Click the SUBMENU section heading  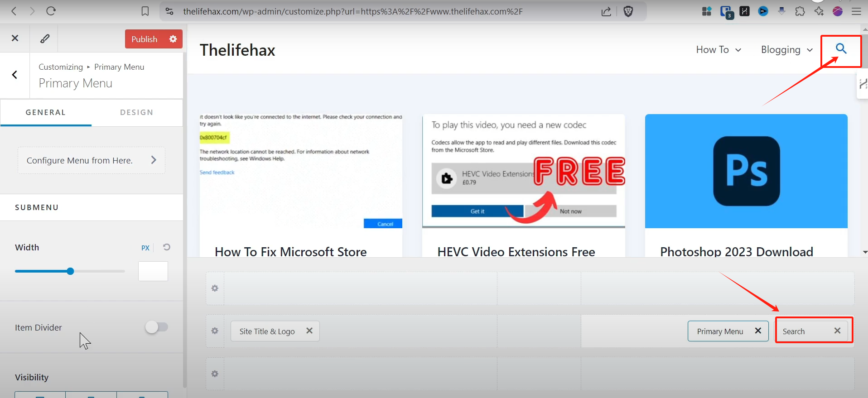click(x=37, y=207)
